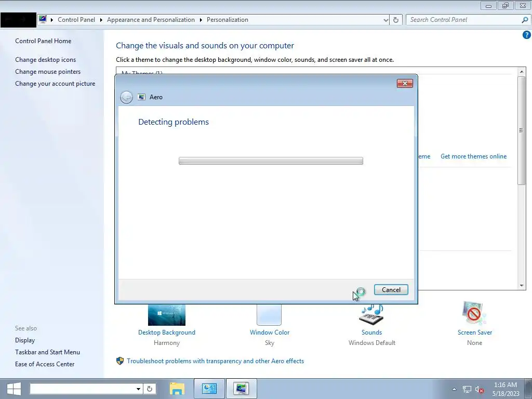Screen dimensions: 532x399
Task: Minimize the Control Panel window
Action: (488, 6)
